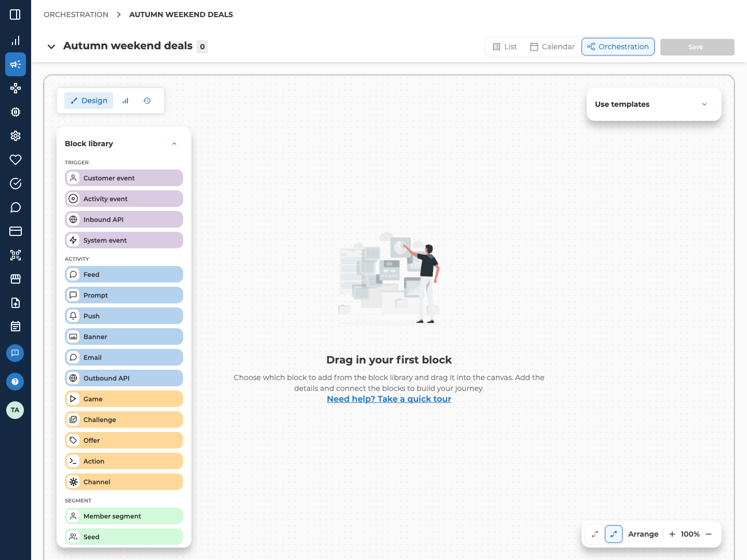Open the chat bubble sidebar icon
747x560 pixels.
coord(16,207)
